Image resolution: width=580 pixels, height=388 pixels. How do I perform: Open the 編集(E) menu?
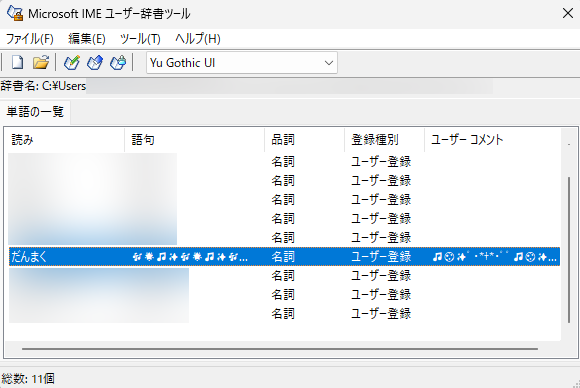pyautogui.click(x=87, y=38)
